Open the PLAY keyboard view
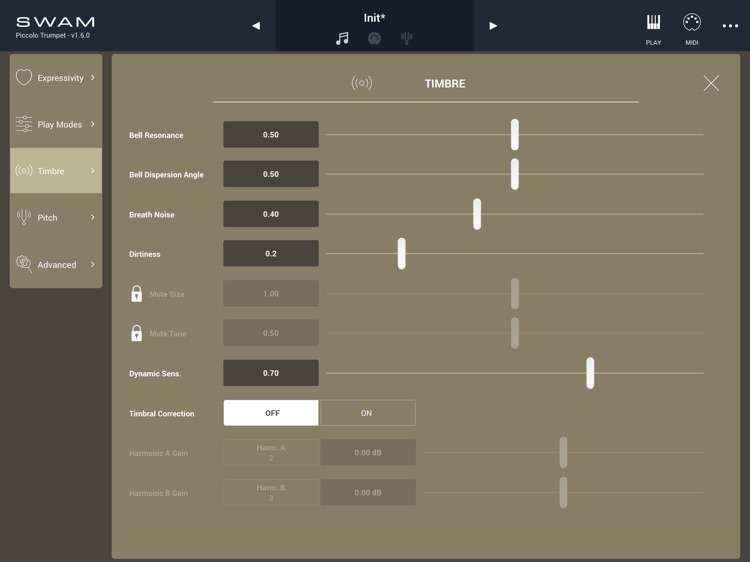The image size is (750, 562). (x=653, y=30)
